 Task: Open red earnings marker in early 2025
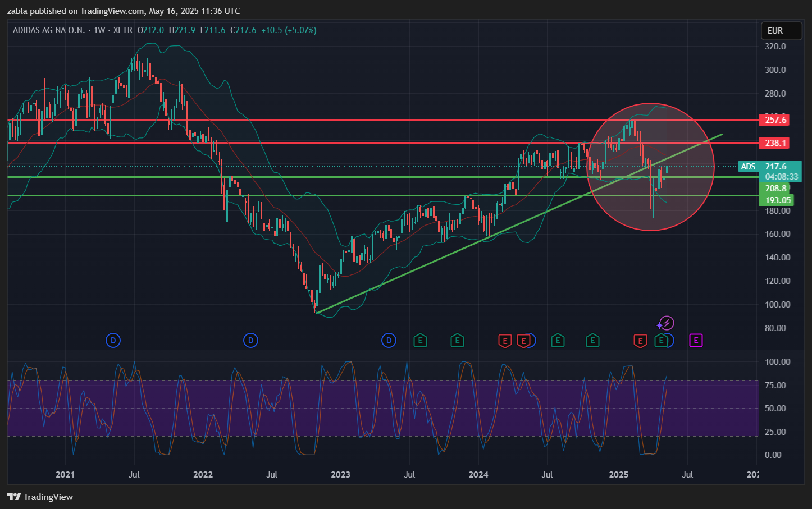click(640, 341)
